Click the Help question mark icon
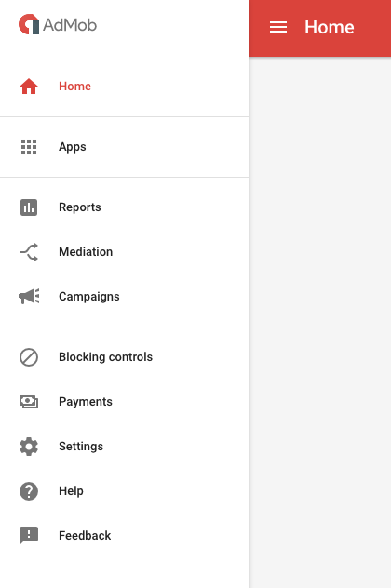The image size is (391, 588). [x=29, y=491]
